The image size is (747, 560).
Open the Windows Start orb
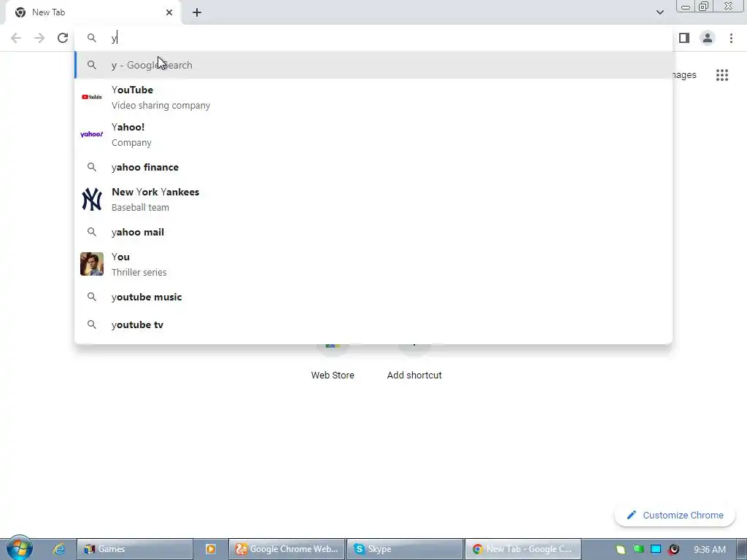point(19,548)
